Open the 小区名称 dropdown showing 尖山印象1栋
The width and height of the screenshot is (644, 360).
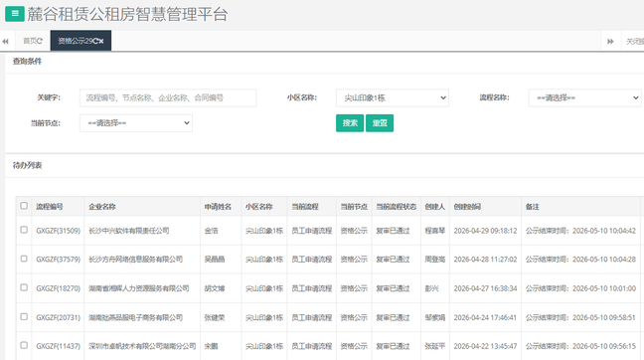click(393, 97)
